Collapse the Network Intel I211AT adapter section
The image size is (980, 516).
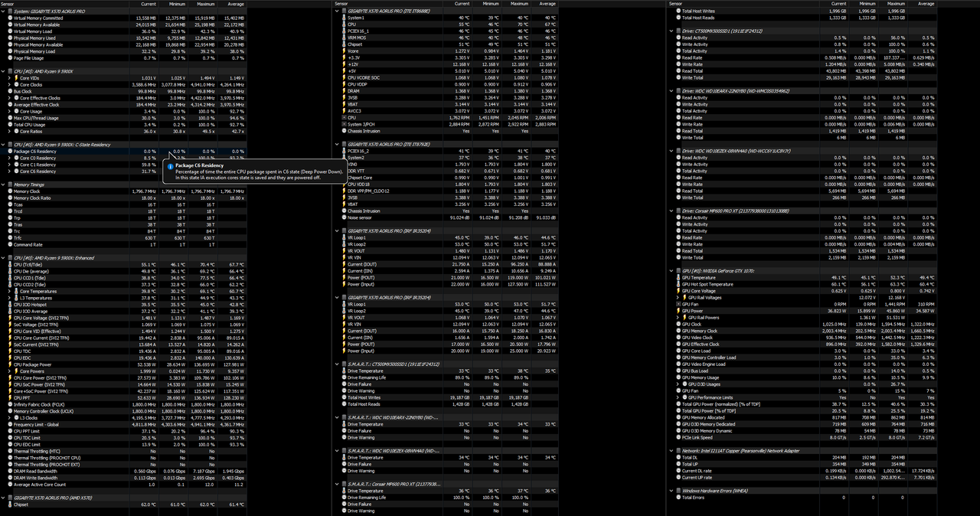(672, 451)
